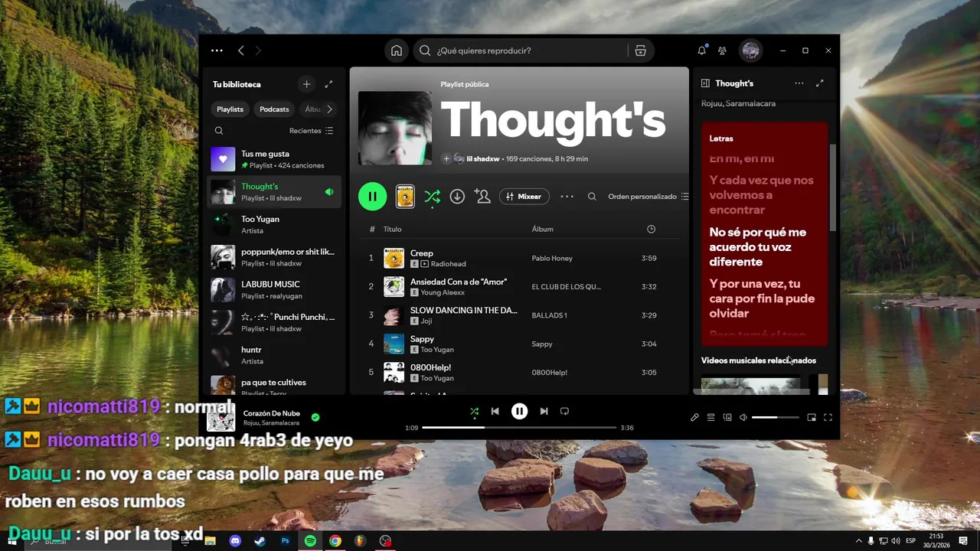Pause playback in the bottom player bar

point(519,411)
